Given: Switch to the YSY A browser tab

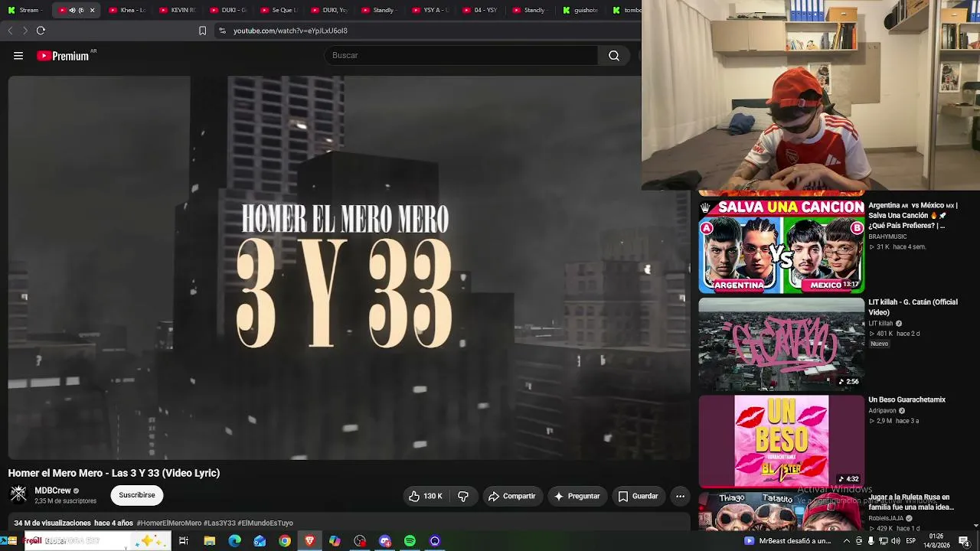Looking at the screenshot, I should tap(431, 10).
